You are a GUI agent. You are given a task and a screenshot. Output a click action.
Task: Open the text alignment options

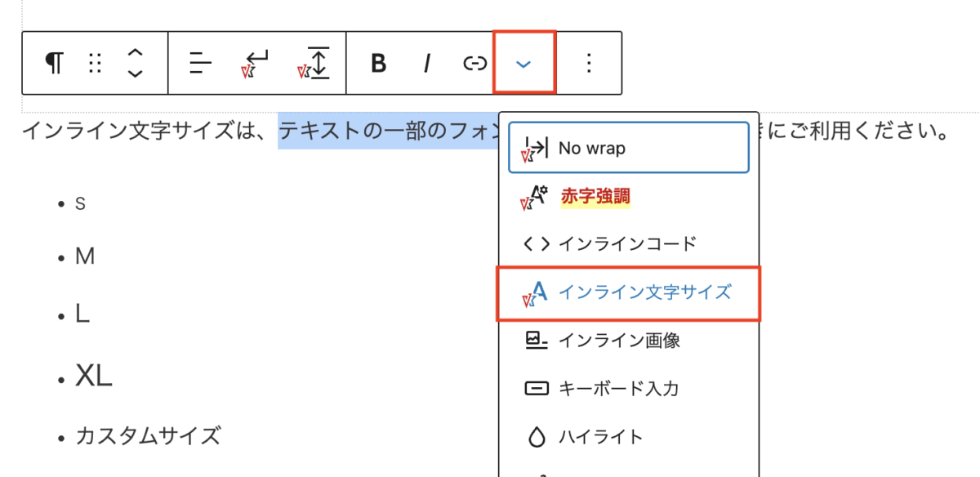tap(200, 63)
